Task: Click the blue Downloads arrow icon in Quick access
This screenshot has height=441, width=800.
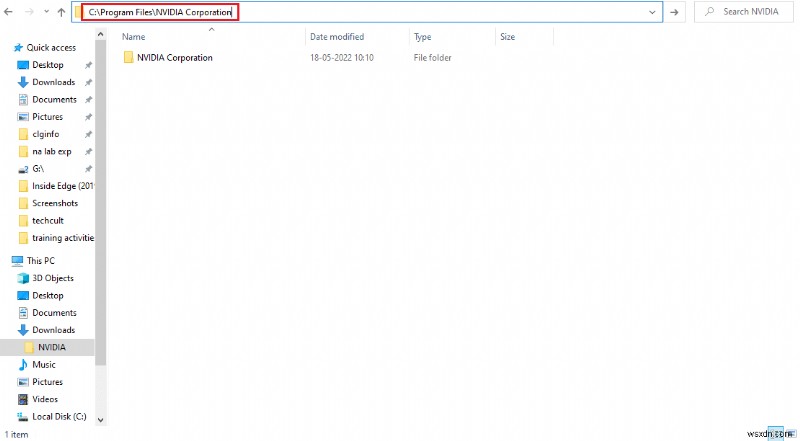Action: (x=23, y=82)
